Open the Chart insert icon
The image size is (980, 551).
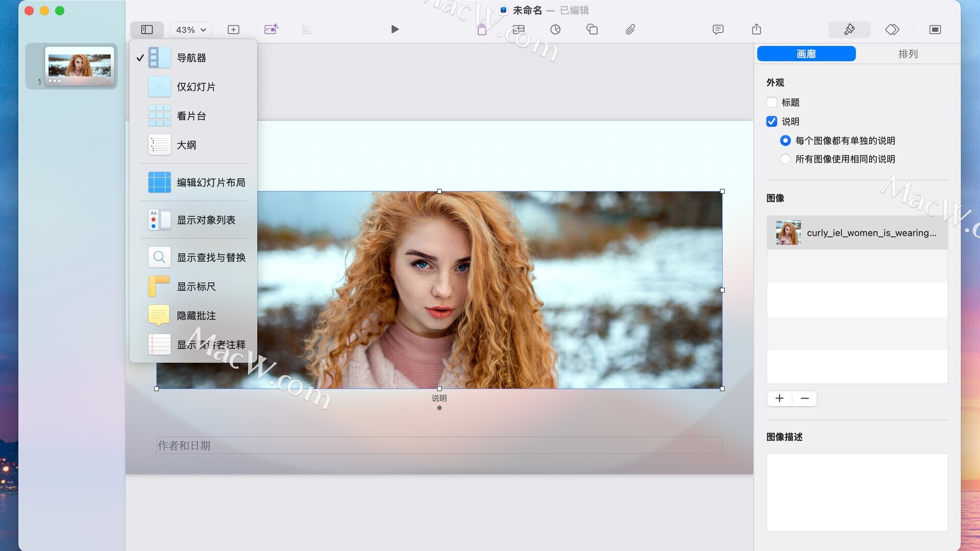[555, 30]
